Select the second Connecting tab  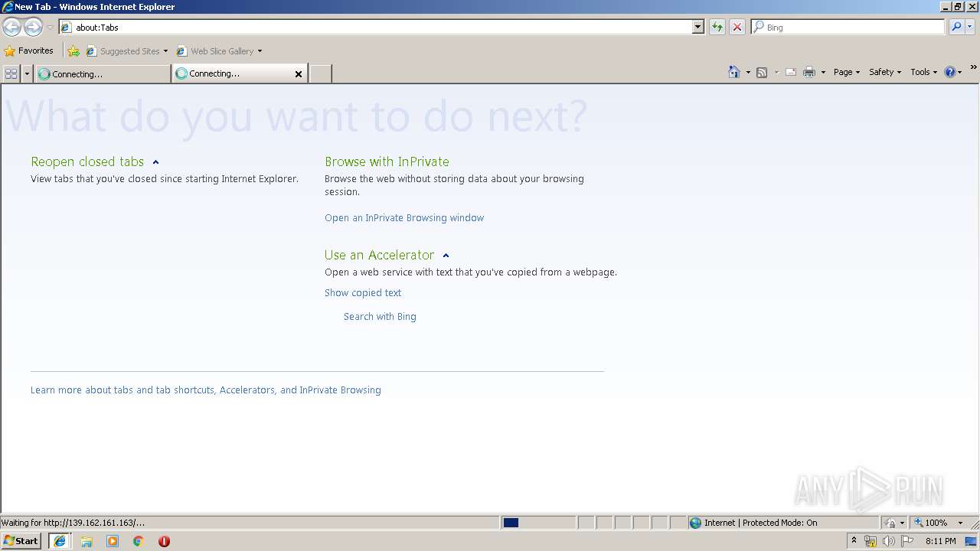point(234,73)
